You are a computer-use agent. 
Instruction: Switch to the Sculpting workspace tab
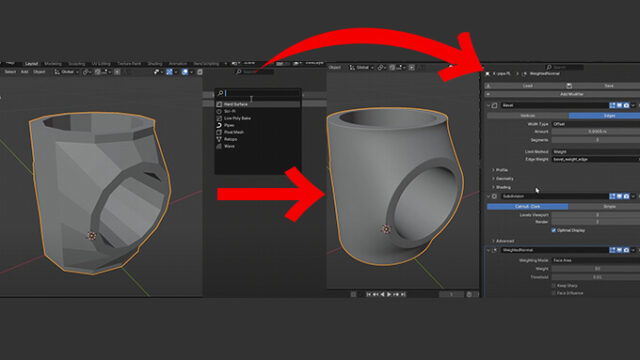click(x=77, y=64)
